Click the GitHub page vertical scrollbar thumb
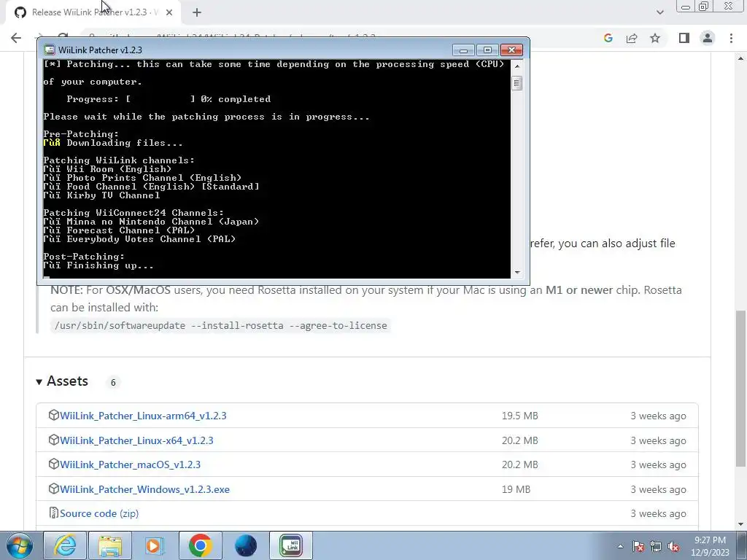Viewport: 747px width, 560px height. (x=741, y=388)
